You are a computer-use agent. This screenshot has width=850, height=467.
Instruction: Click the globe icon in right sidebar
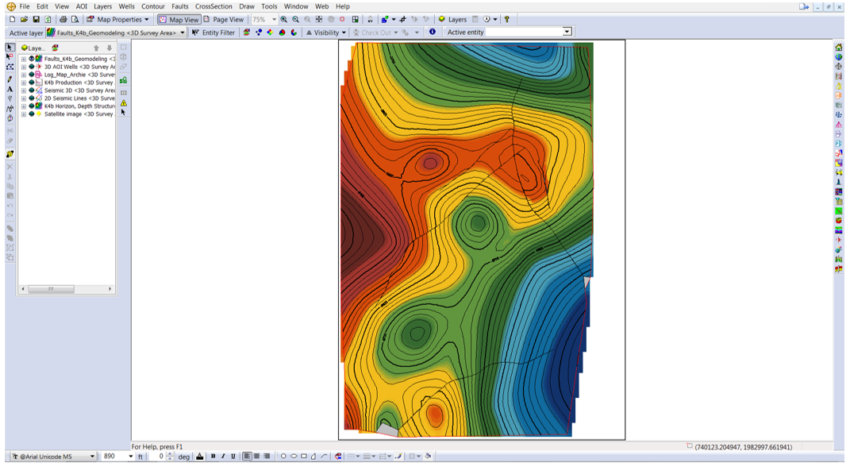point(839,57)
